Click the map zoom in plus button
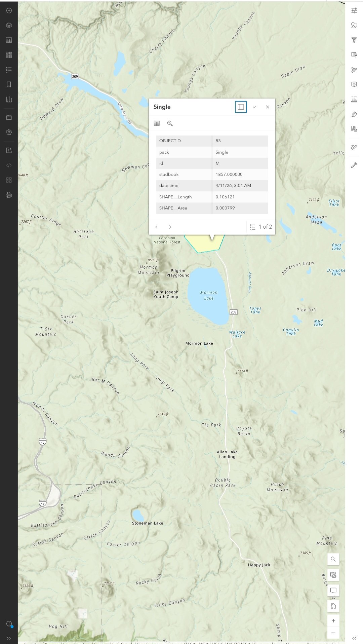This screenshot has height=644, width=363. coord(333,620)
